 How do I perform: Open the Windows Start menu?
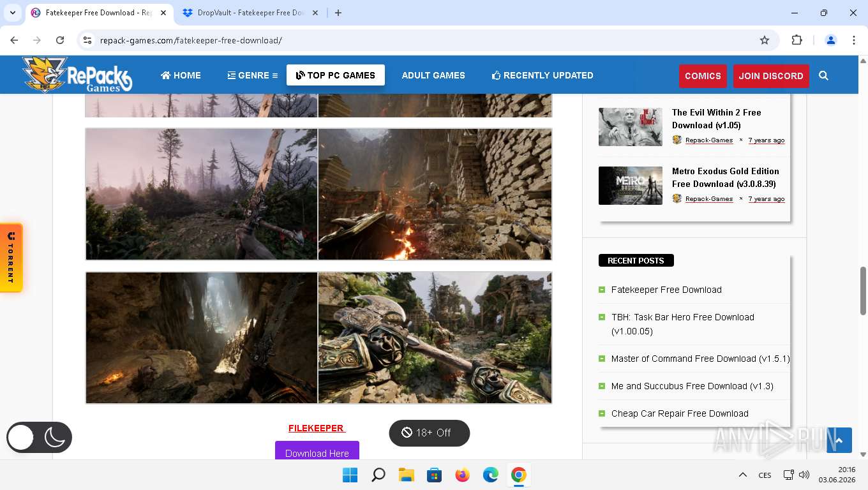(x=350, y=475)
